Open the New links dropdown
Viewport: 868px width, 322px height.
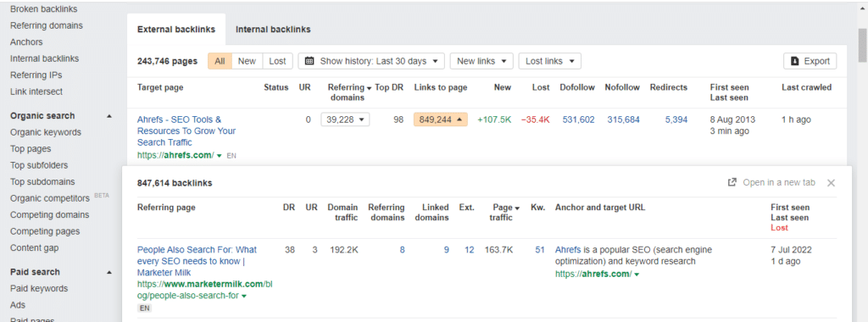pos(481,61)
